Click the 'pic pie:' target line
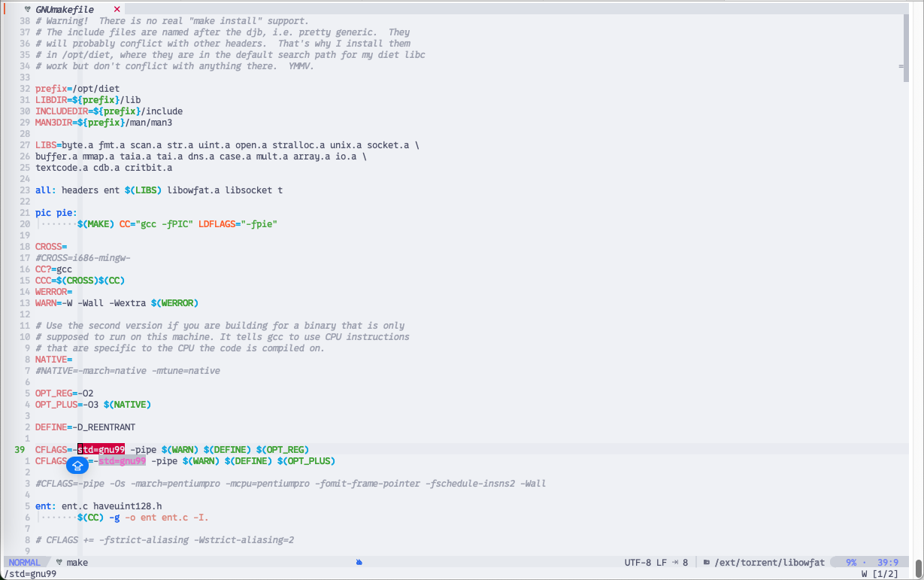The height and width of the screenshot is (580, 924). [56, 213]
